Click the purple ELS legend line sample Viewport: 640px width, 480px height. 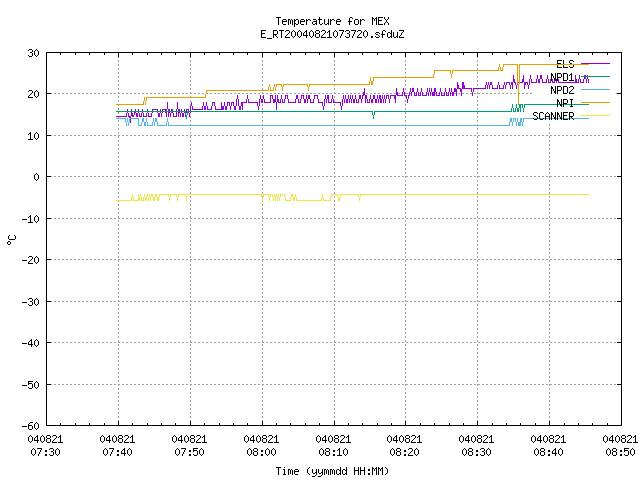(x=595, y=64)
